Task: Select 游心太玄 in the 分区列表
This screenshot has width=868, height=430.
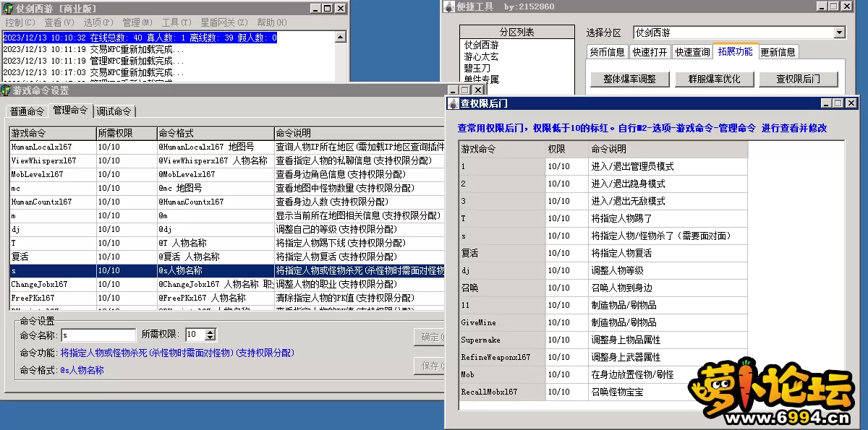Action: [482, 56]
